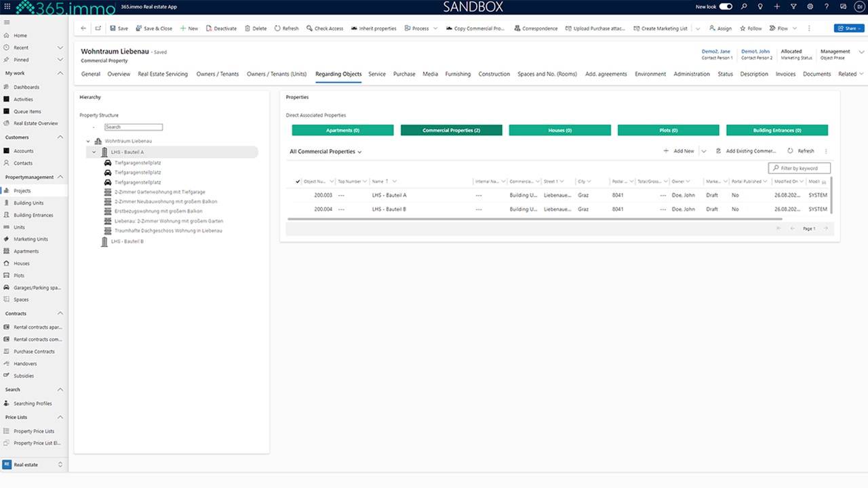Open the search magnifier in top bar
868x488 pixels.
pos(744,7)
